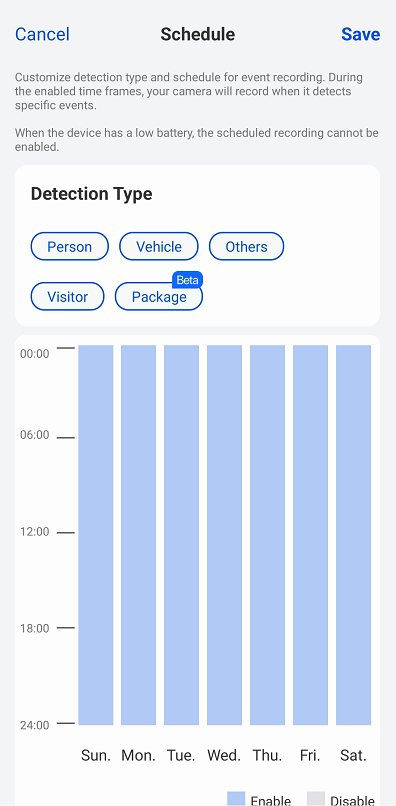Select the Thursday schedule bar
Image resolution: width=396 pixels, height=806 pixels.
tap(267, 535)
